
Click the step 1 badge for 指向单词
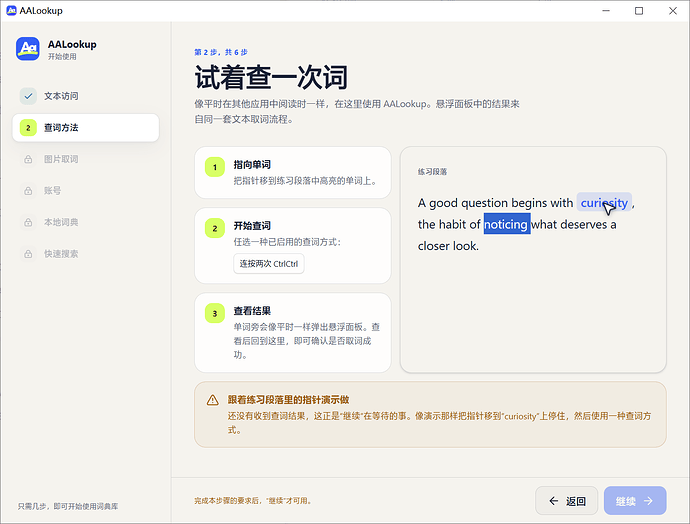coord(215,167)
